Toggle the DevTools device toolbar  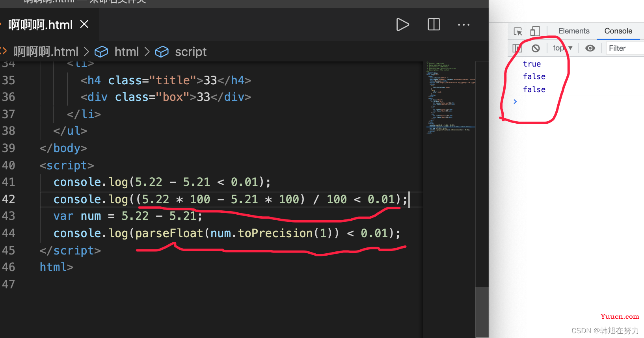pos(535,31)
